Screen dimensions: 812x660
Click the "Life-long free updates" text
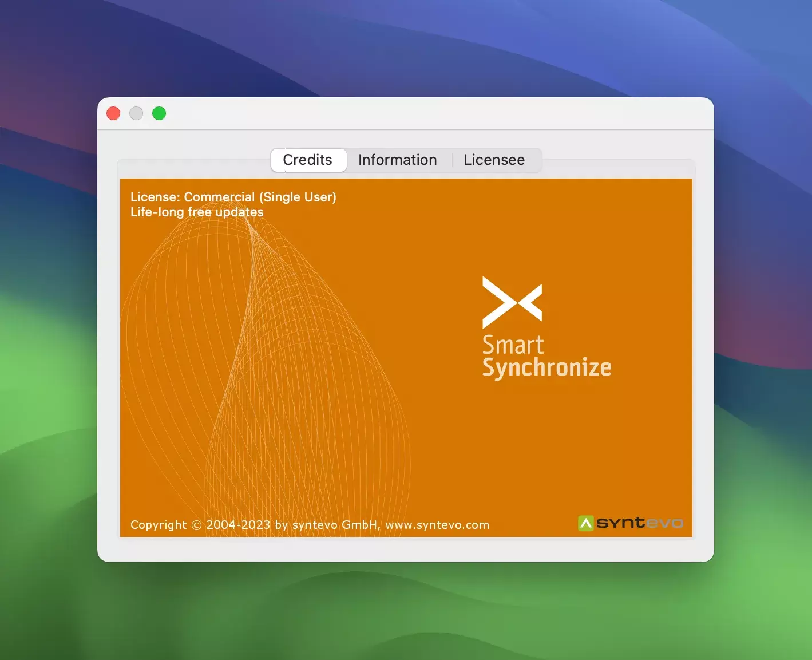pyautogui.click(x=197, y=212)
